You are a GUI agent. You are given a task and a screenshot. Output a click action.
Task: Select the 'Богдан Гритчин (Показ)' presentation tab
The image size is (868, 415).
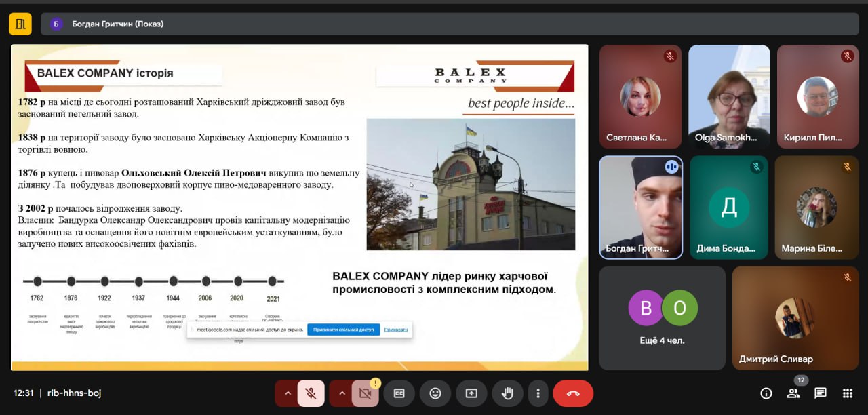pyautogui.click(x=108, y=24)
